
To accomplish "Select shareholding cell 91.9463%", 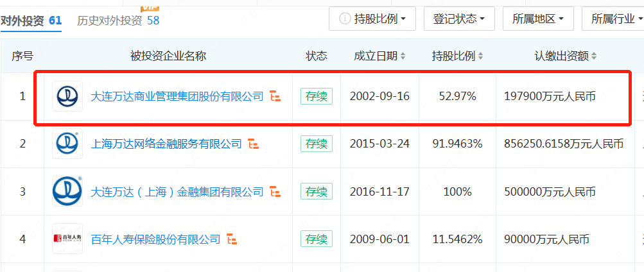I will point(458,144).
